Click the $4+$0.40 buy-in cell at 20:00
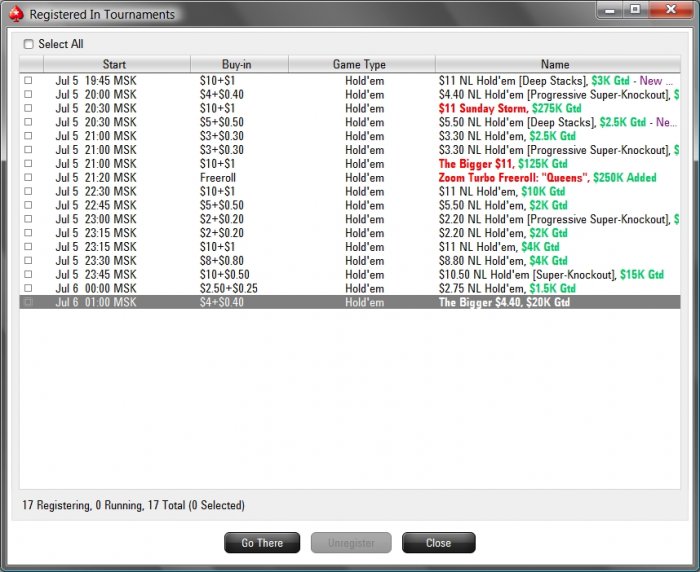The width and height of the screenshot is (700, 572). [221, 94]
